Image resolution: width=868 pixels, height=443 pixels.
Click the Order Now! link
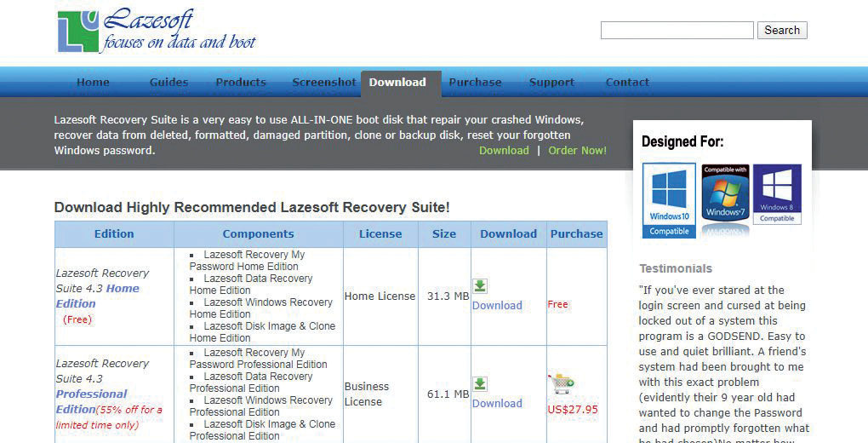pos(577,150)
